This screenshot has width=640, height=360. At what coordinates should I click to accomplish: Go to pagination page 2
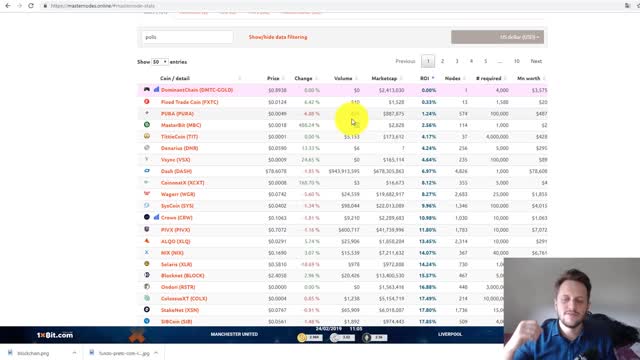[x=442, y=61]
